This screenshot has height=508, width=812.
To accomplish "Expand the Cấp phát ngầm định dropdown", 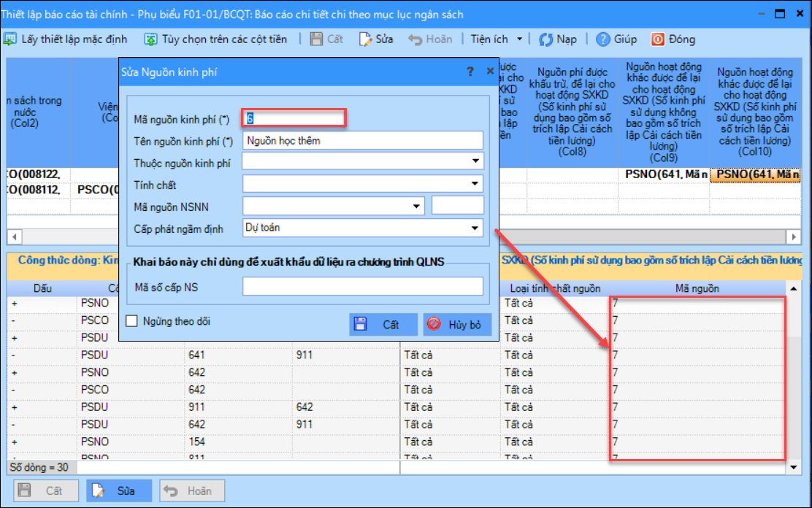I will (x=476, y=228).
